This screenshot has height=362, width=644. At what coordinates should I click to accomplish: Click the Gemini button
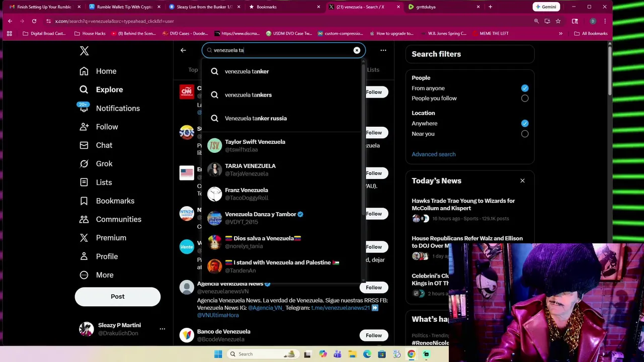point(546,7)
